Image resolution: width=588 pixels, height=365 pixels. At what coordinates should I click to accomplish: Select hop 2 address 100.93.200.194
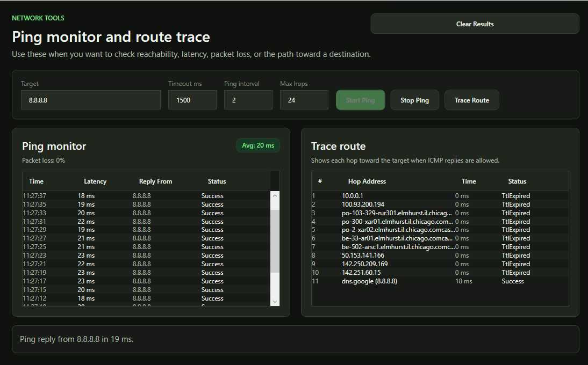click(363, 205)
